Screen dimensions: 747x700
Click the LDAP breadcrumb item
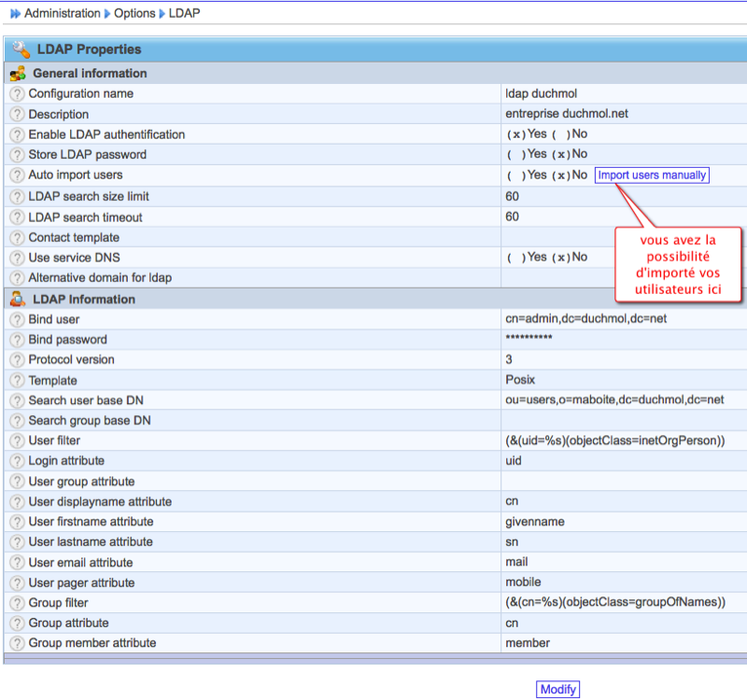184,13
